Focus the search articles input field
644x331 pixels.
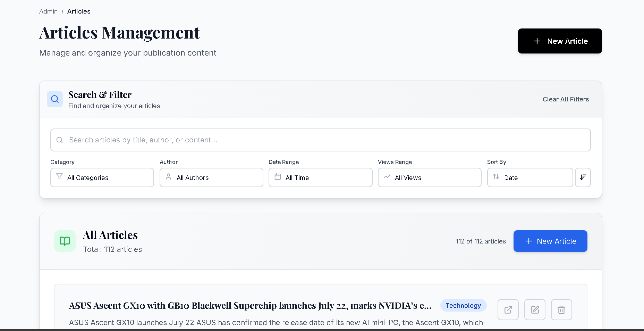click(x=321, y=140)
